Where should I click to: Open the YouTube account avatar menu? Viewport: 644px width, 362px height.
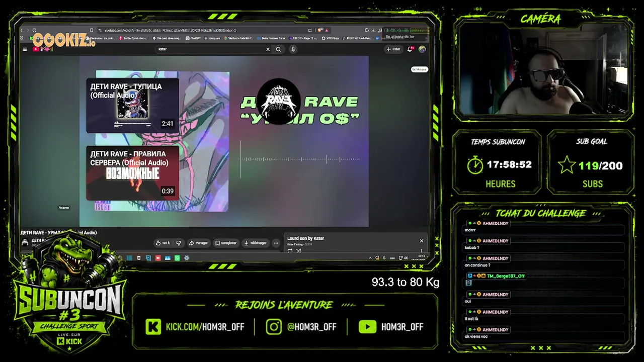[x=422, y=49]
